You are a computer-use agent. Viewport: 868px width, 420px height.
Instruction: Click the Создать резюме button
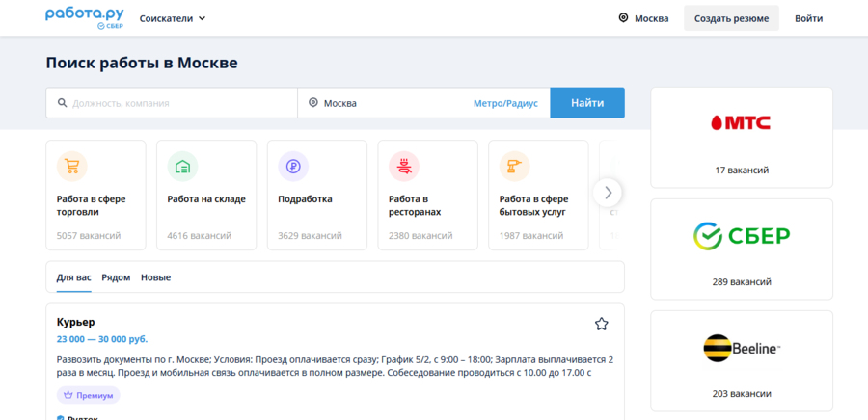pos(731,18)
